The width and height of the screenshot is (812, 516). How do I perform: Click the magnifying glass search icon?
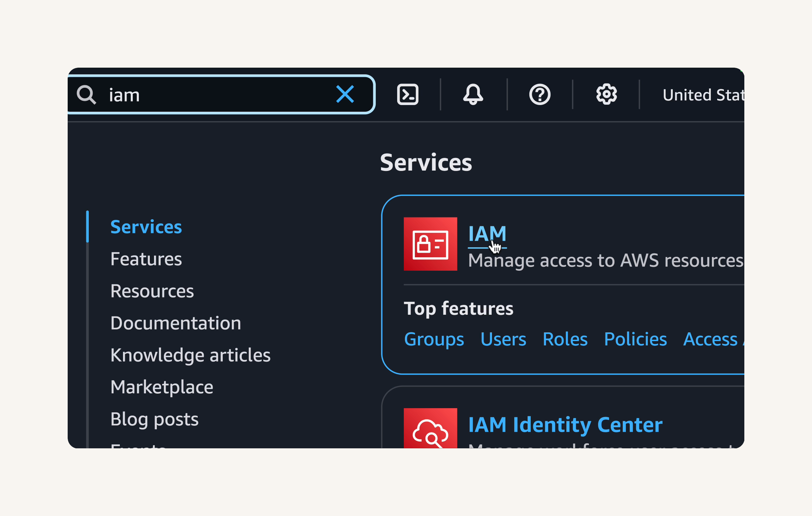tap(86, 95)
